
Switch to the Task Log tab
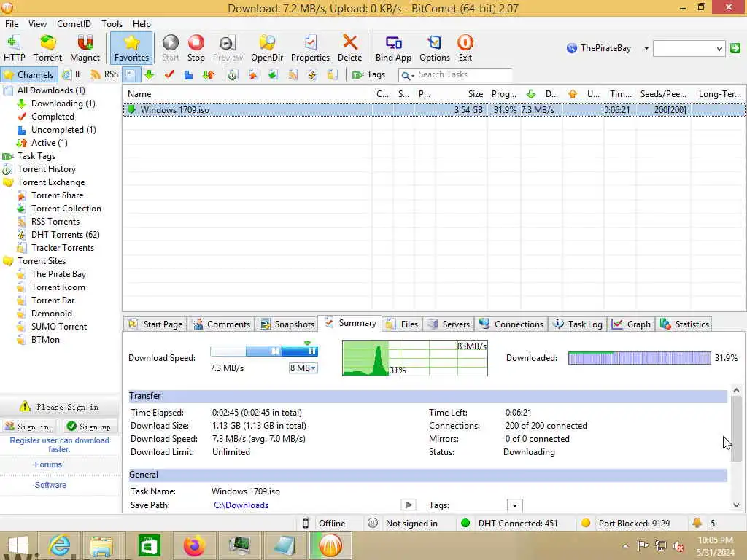tap(578, 324)
